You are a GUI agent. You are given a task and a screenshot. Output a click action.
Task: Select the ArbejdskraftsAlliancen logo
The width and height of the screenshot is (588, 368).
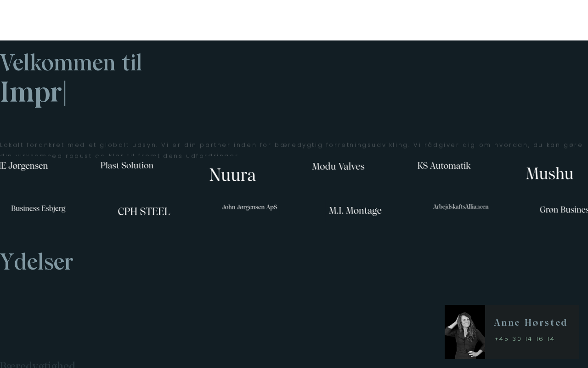(x=461, y=207)
